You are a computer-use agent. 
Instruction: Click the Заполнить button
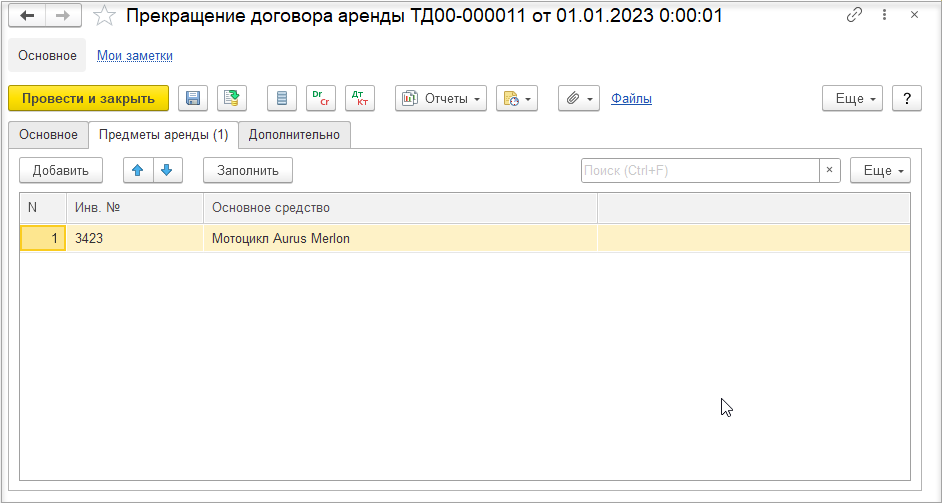(248, 170)
